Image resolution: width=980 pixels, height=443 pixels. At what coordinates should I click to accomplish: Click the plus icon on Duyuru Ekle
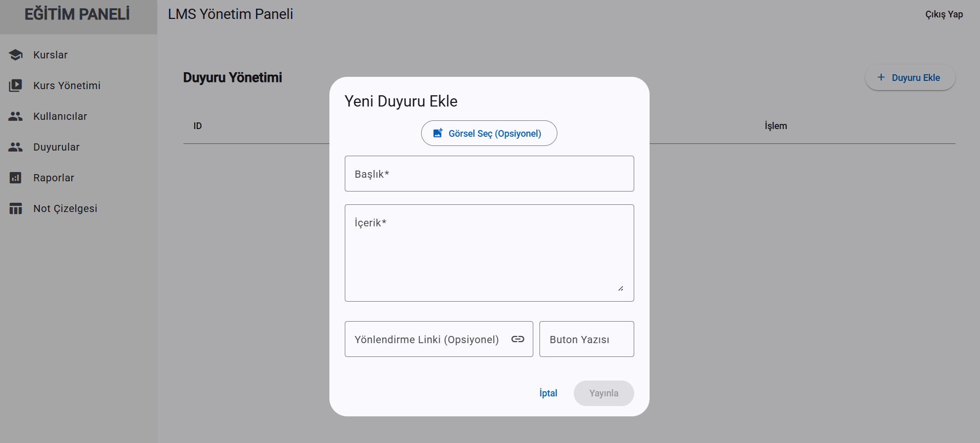coord(881,77)
